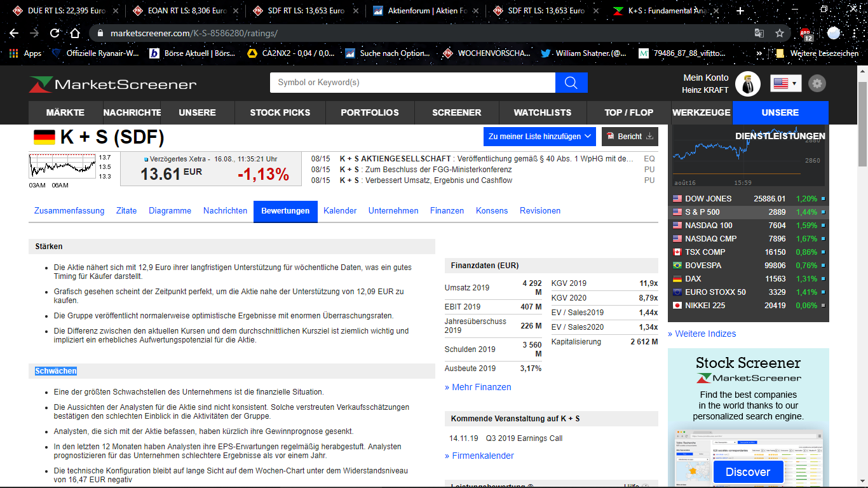
Task: Open a new browser tab
Action: (740, 11)
